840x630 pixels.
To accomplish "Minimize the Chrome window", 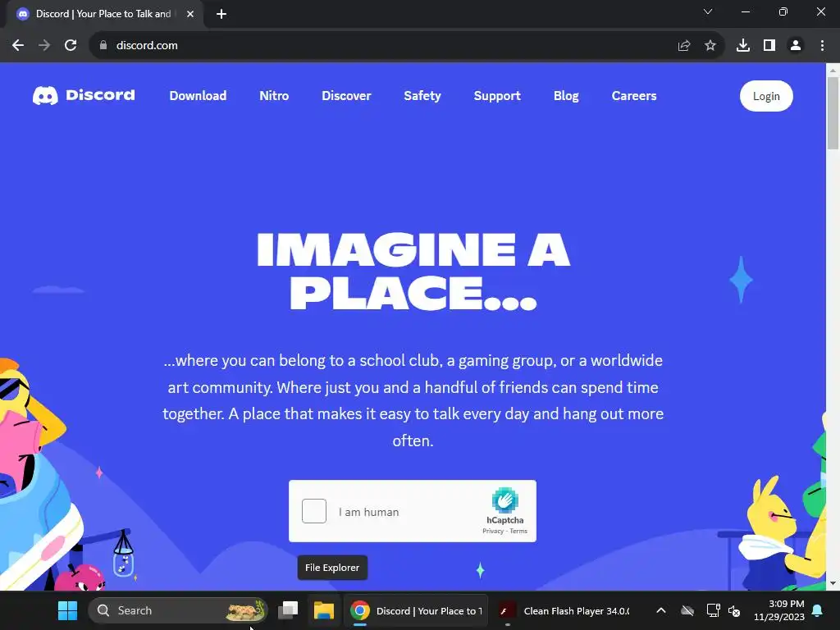I will click(x=745, y=11).
